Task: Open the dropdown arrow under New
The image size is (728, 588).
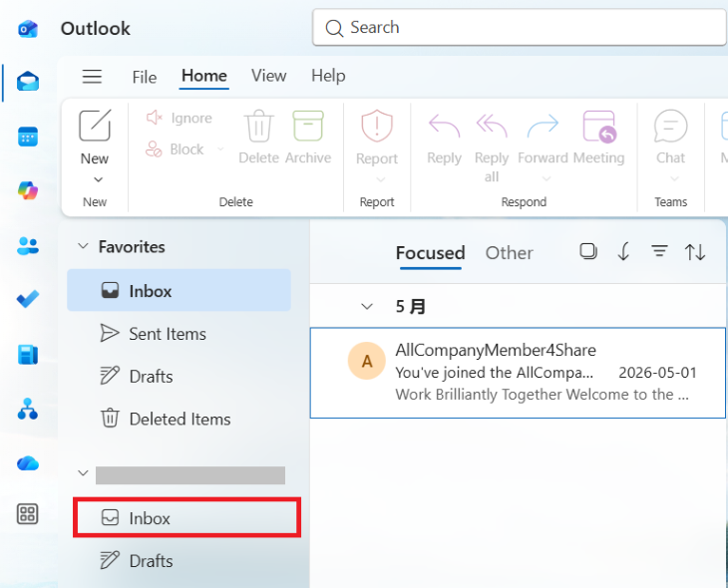Action: click(x=98, y=179)
